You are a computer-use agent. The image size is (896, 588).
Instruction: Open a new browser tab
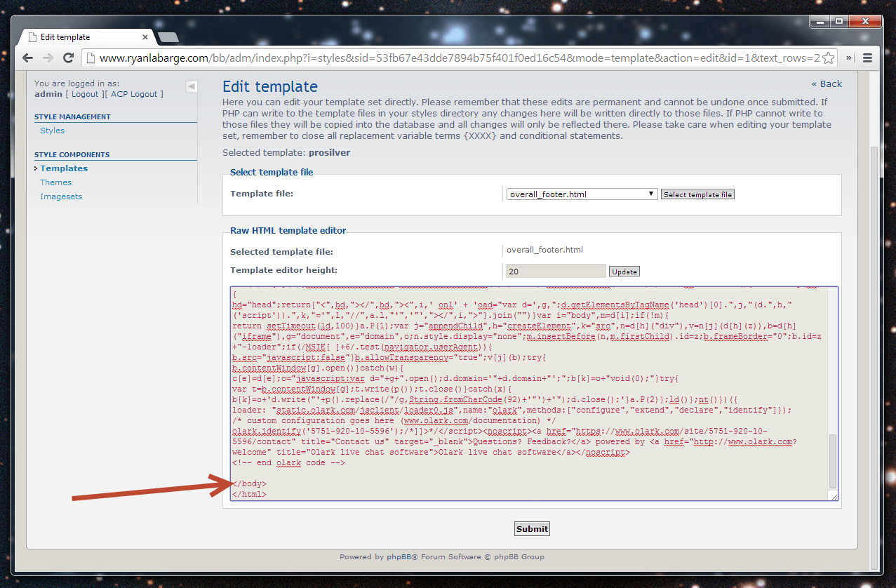168,37
